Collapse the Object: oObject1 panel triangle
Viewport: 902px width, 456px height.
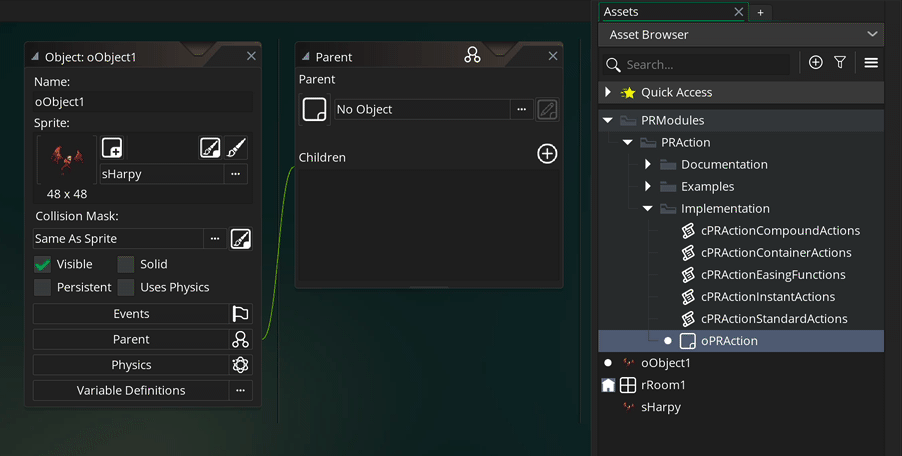pos(35,56)
